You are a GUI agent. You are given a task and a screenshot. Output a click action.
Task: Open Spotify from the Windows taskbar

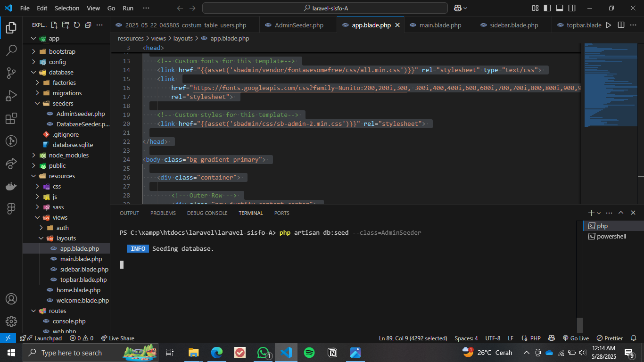(309, 353)
